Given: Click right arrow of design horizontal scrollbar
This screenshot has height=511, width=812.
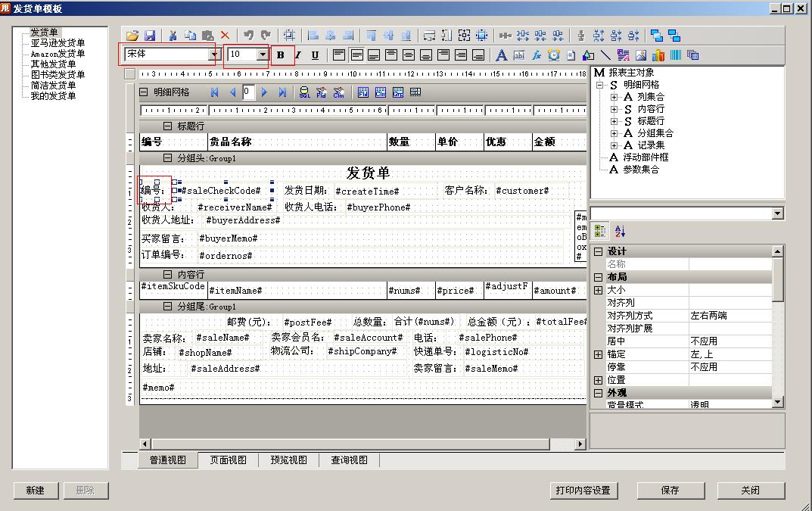Looking at the screenshot, I should (x=580, y=444).
